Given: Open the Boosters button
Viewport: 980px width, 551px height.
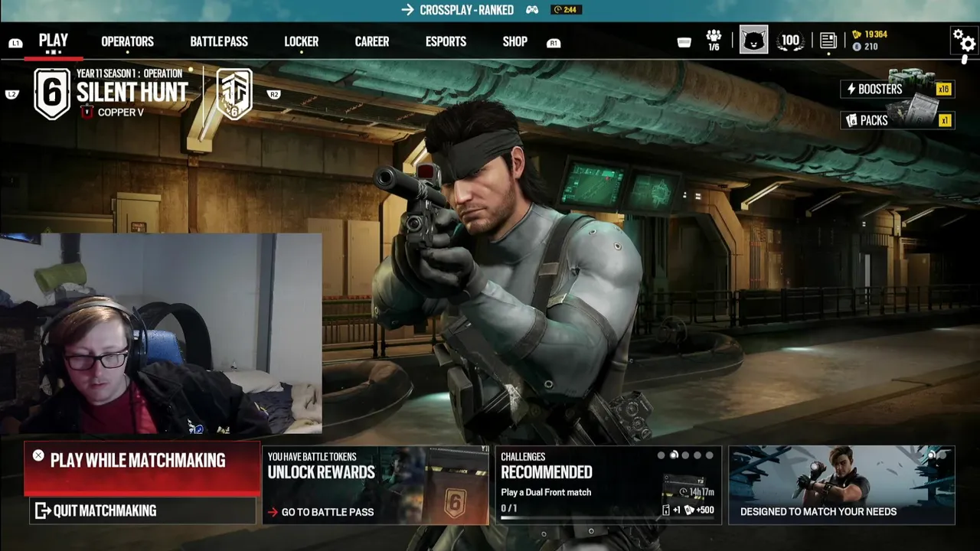Looking at the screenshot, I should 897,90.
